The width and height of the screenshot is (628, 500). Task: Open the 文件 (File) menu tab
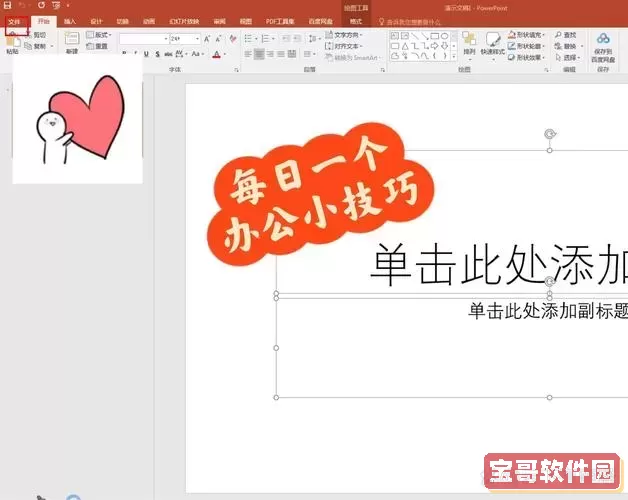[x=14, y=20]
